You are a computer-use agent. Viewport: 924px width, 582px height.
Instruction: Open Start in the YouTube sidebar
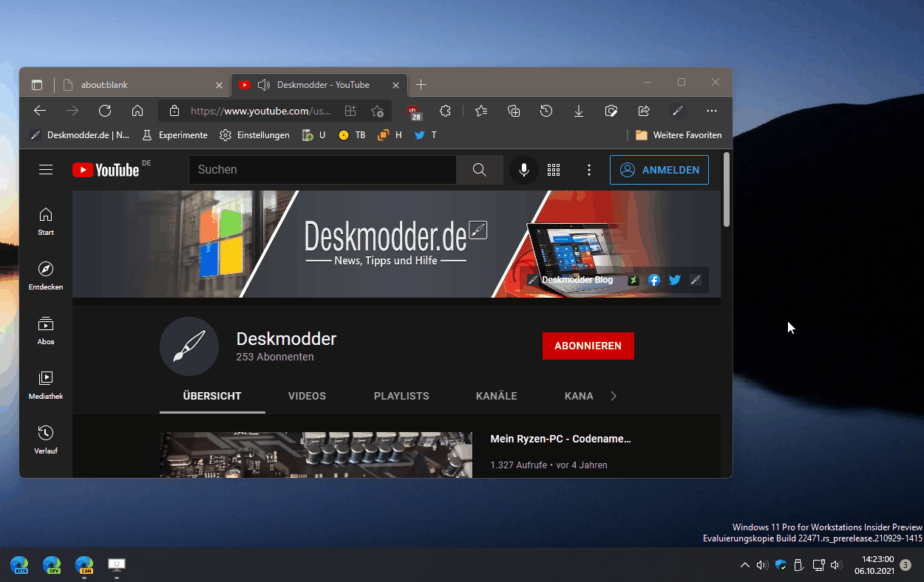point(46,221)
